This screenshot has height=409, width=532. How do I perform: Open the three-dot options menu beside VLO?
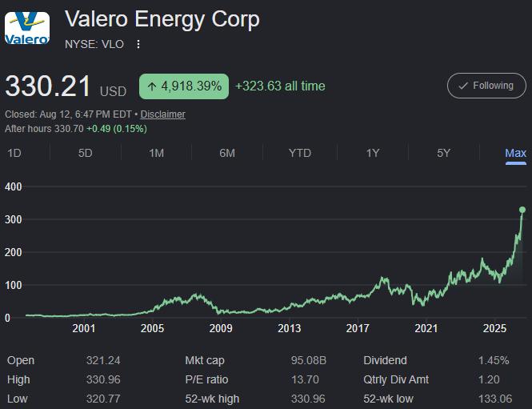click(138, 44)
